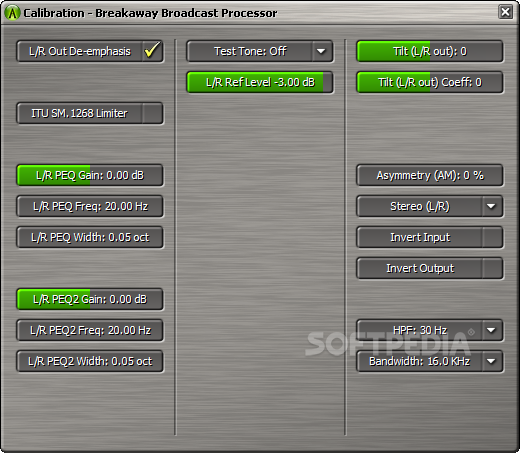
Task: Adjust the L/R PEQ Gain slider
Action: (90, 175)
